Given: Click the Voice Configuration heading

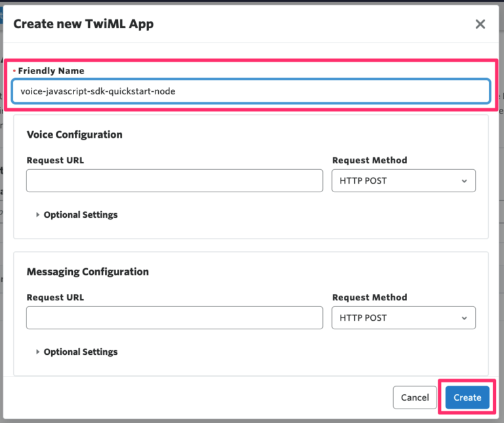Looking at the screenshot, I should tap(75, 134).
